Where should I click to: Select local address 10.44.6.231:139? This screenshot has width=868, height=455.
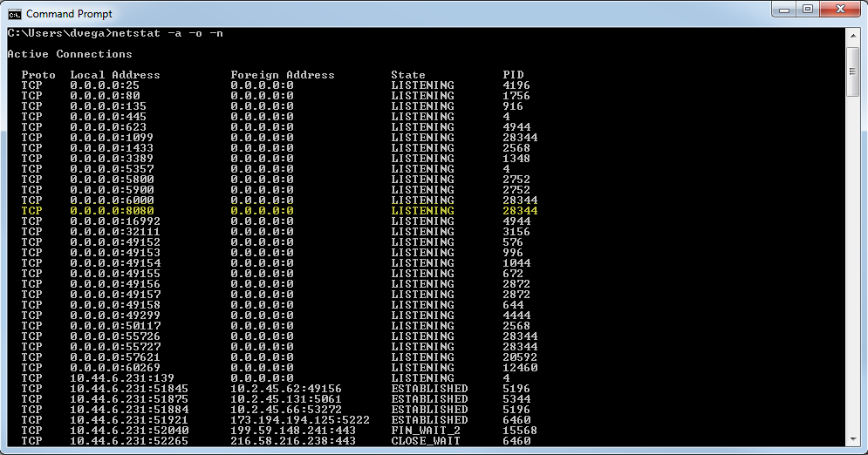[122, 378]
